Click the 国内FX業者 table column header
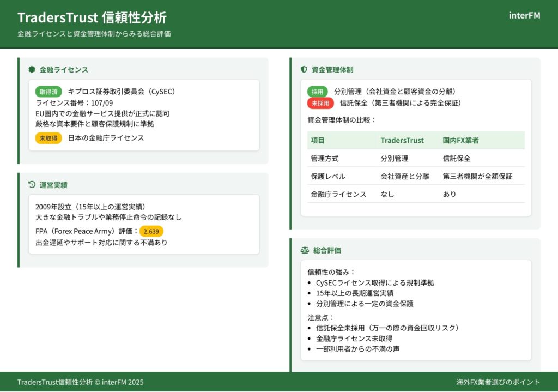The image size is (558, 392). (x=460, y=140)
